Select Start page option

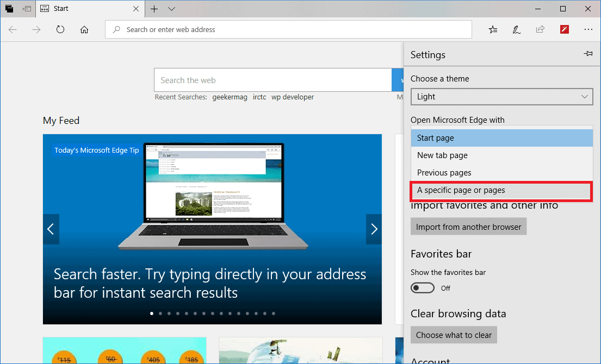pos(501,137)
